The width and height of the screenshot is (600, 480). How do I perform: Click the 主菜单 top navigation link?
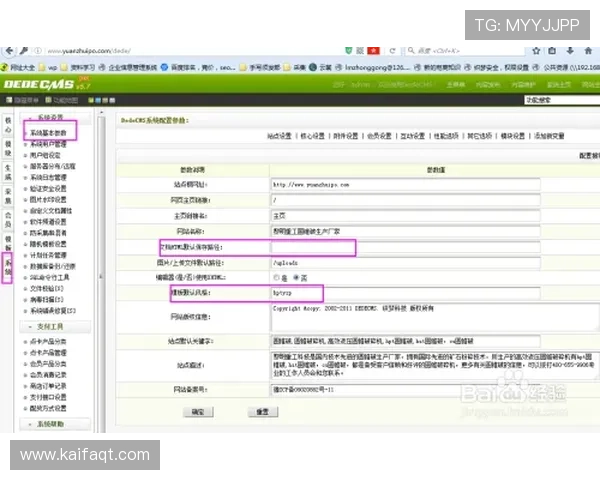[x=456, y=84]
